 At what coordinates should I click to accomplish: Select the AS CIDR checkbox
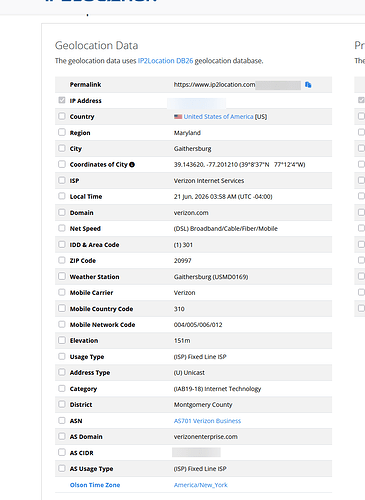coord(62,452)
